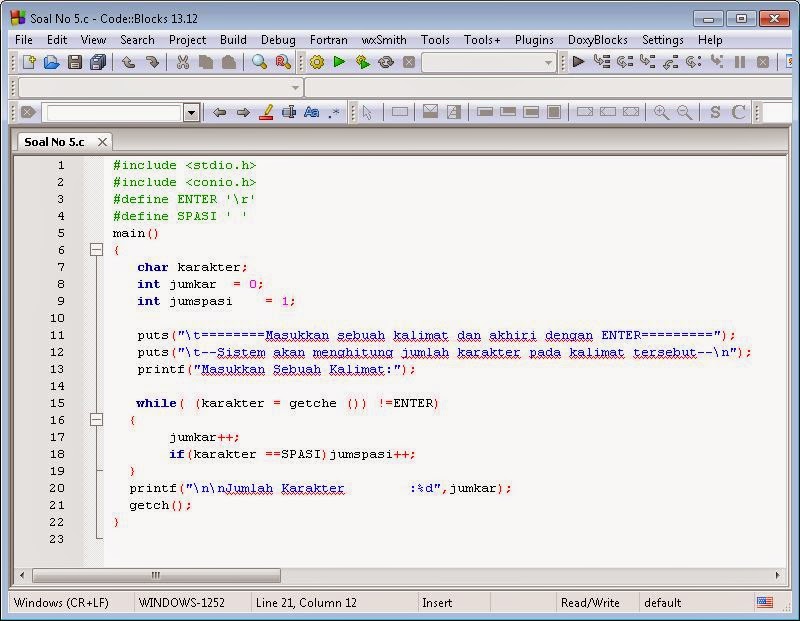Click the Copy icon
This screenshot has width=800, height=621.
[206, 62]
